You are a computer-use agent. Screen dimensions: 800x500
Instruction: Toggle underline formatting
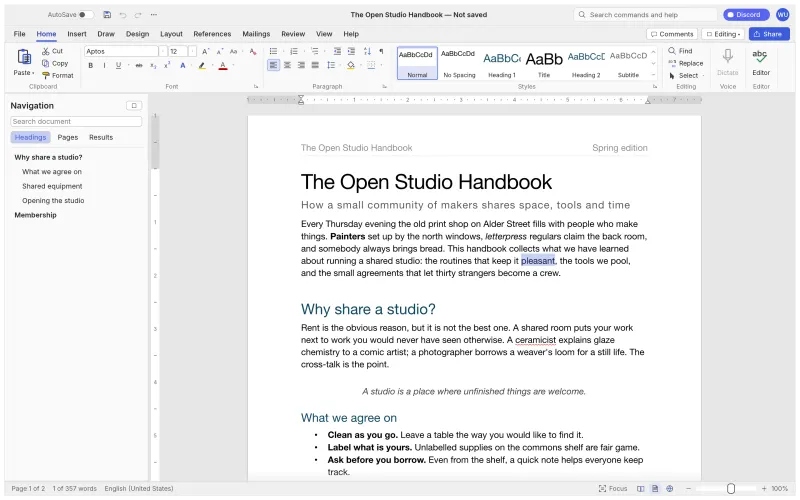tap(118, 65)
